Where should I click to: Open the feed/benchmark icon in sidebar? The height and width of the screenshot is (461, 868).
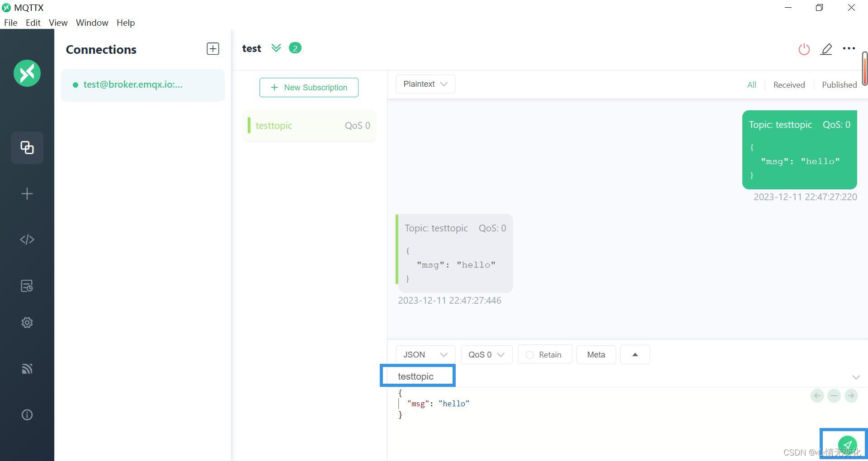click(27, 369)
